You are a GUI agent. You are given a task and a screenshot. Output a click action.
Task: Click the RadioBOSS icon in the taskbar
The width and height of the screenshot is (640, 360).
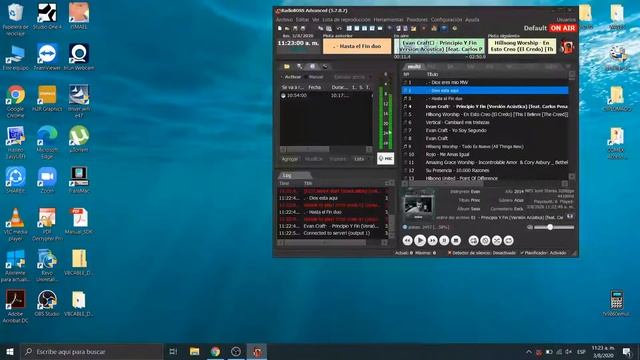(x=257, y=351)
